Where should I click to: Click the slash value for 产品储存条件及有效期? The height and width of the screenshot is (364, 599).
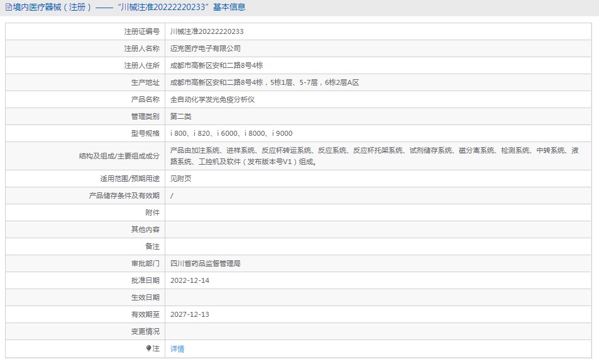[172, 196]
